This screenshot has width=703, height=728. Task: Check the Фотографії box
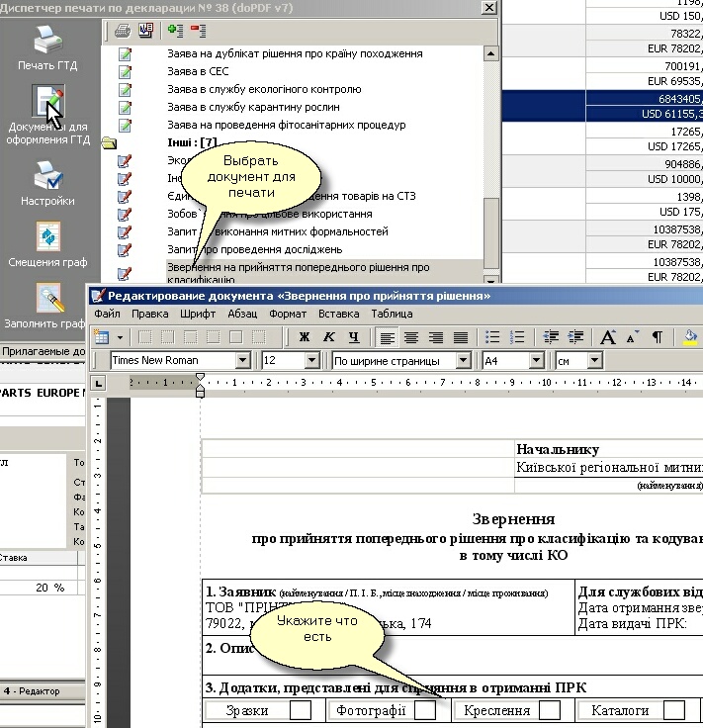coord(425,709)
